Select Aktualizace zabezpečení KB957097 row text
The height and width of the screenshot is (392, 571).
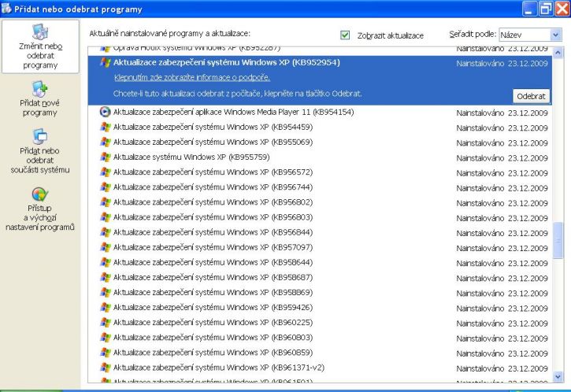[213, 247]
